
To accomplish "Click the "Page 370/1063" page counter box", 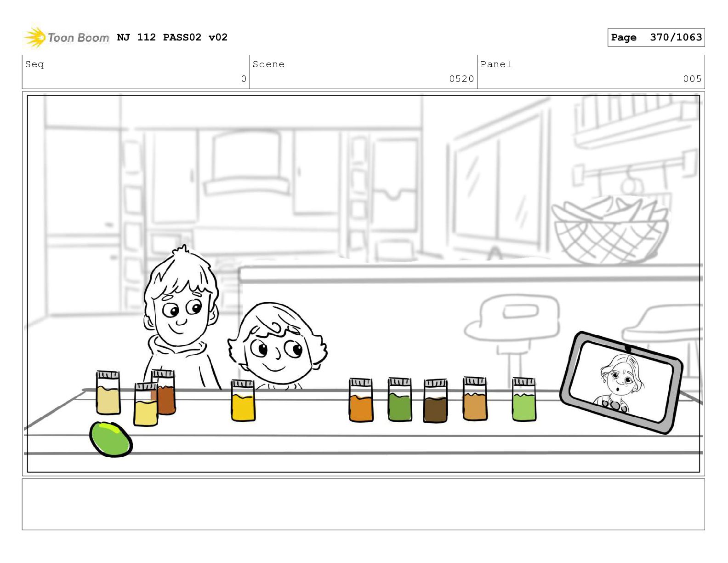I will [x=656, y=37].
